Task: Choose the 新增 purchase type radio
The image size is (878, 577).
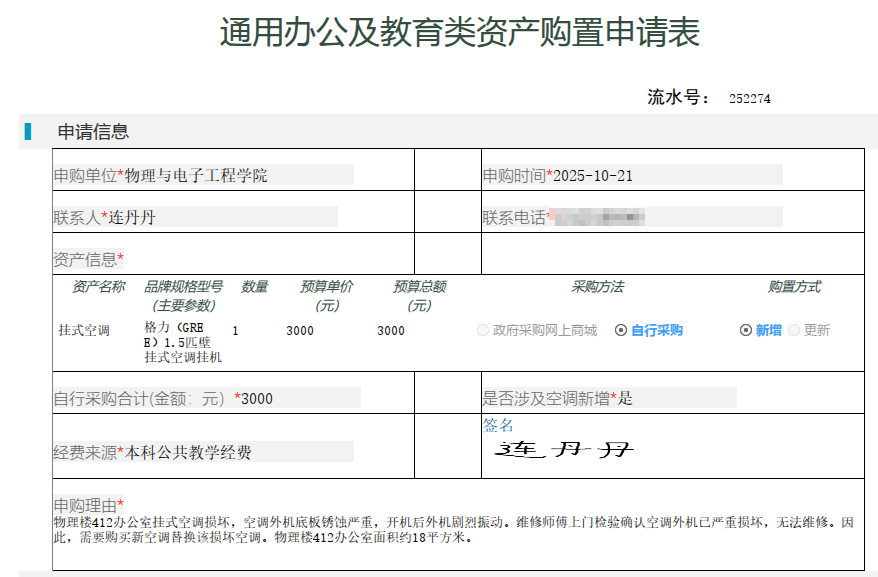Action: pyautogui.click(x=746, y=330)
